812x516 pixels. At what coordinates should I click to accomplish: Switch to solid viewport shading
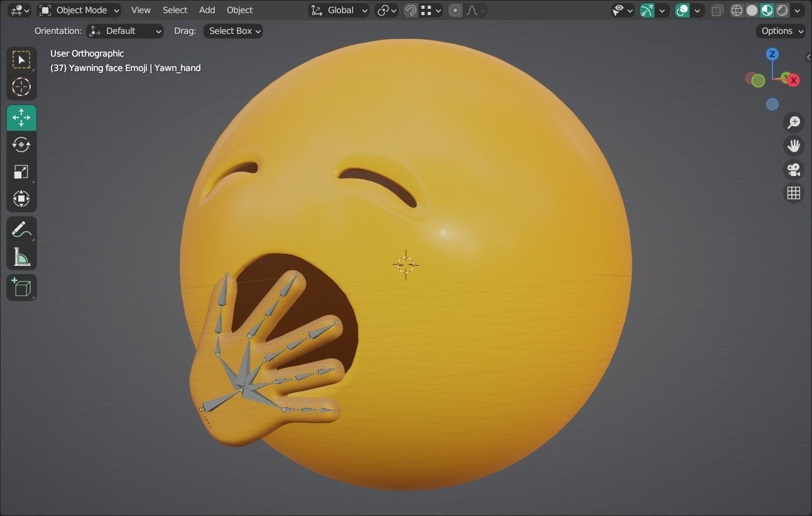(752, 10)
